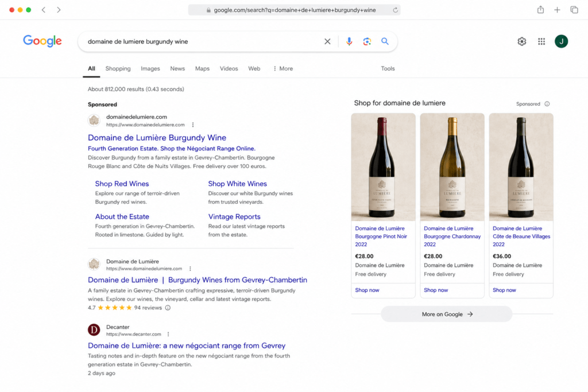Open the Burgundy Wines from Gevrey-Chambertin result
588x392 pixels.
198,280
